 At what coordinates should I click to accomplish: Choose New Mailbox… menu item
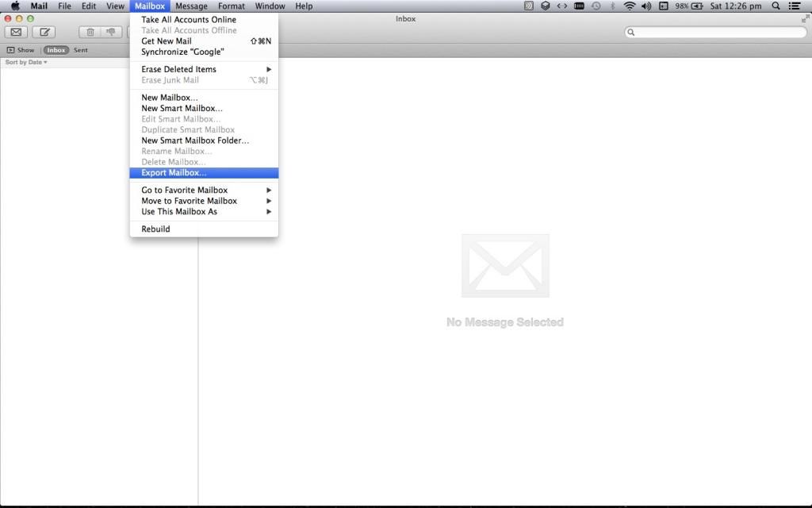[204, 98]
